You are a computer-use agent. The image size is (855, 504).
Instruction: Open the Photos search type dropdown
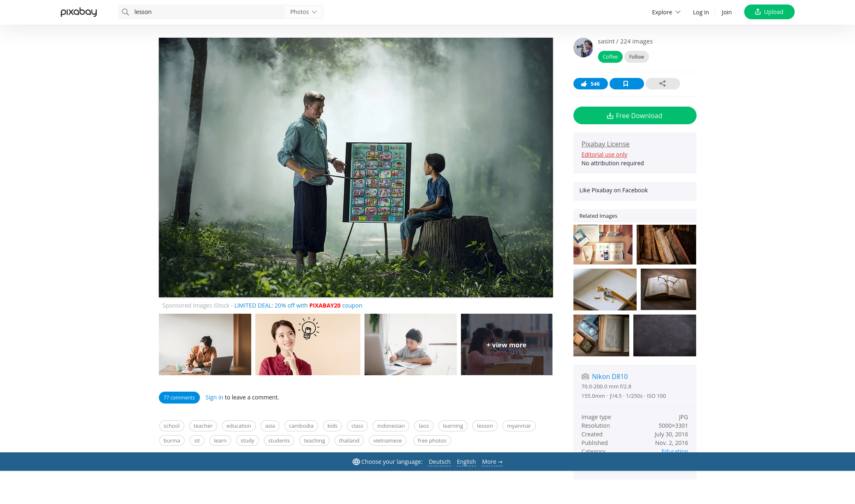click(x=304, y=12)
